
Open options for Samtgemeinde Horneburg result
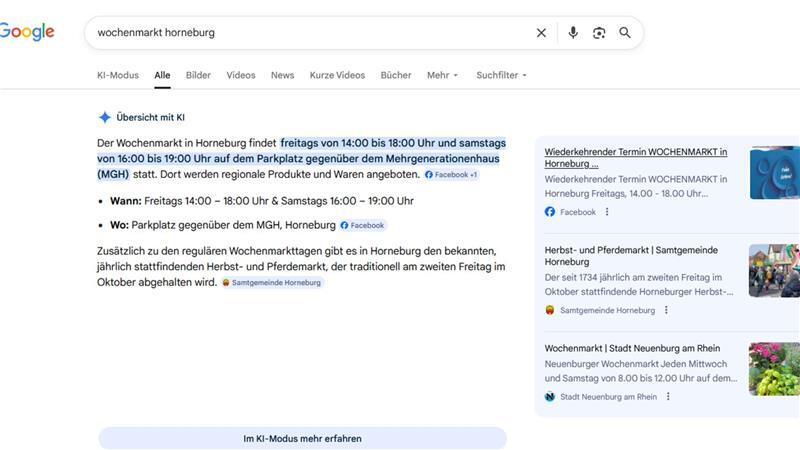point(666,310)
